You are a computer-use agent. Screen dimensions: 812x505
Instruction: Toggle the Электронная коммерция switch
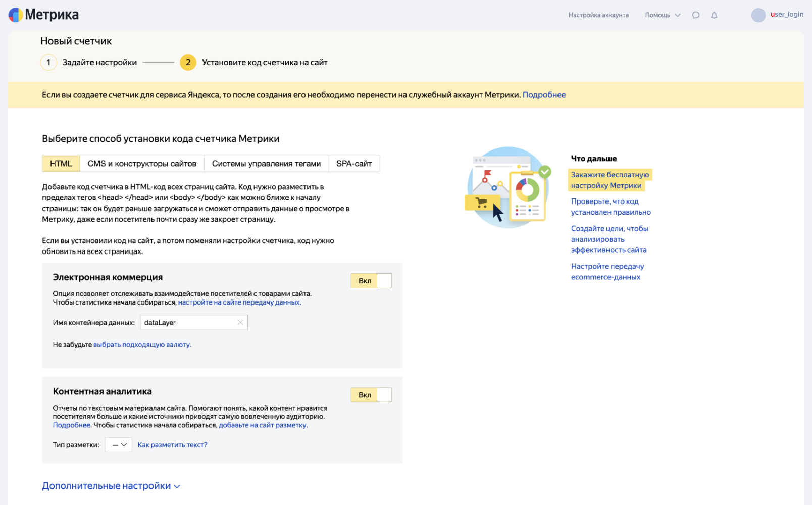[x=371, y=281]
